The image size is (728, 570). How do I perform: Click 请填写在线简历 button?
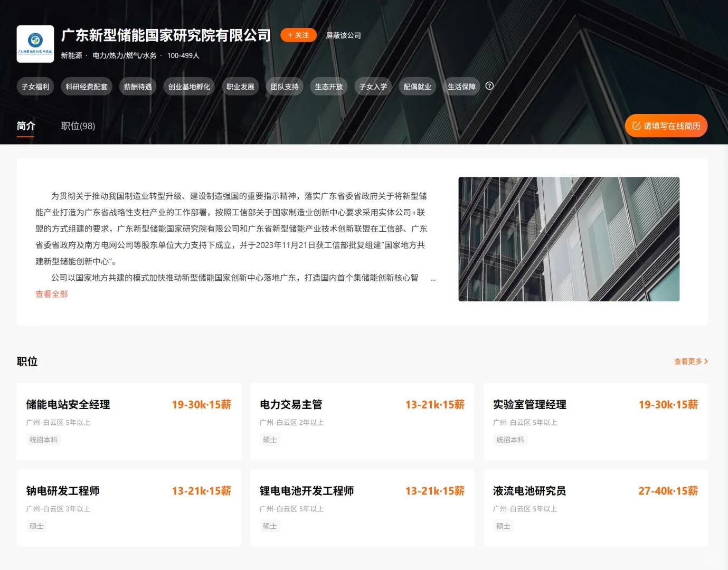point(666,126)
